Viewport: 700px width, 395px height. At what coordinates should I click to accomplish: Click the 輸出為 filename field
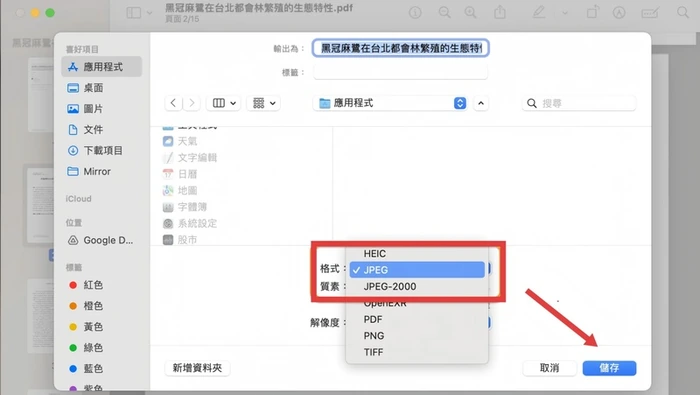click(400, 48)
